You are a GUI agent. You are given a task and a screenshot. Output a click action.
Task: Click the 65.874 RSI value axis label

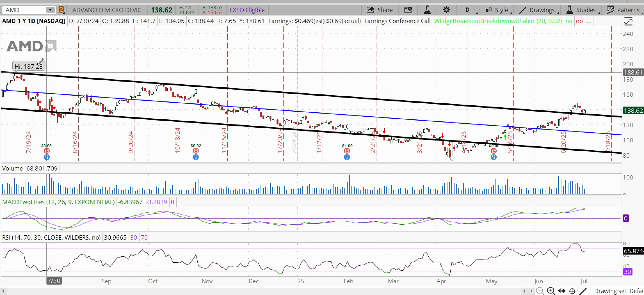[x=633, y=251]
